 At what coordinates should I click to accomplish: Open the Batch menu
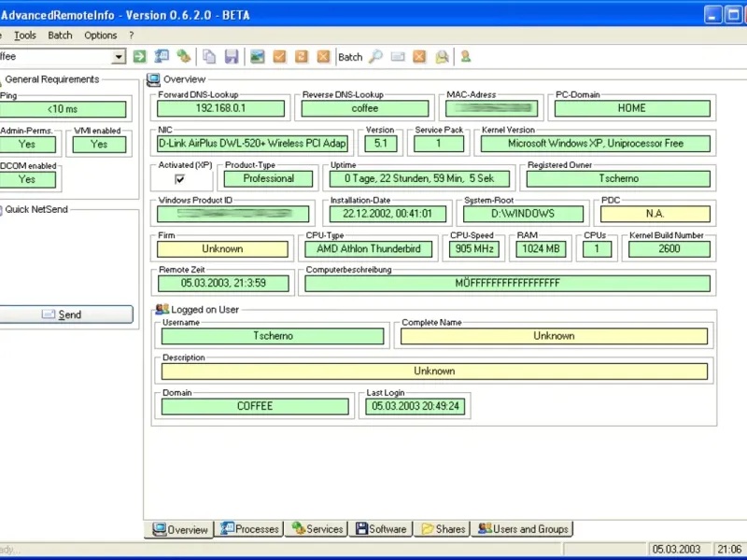(x=60, y=35)
